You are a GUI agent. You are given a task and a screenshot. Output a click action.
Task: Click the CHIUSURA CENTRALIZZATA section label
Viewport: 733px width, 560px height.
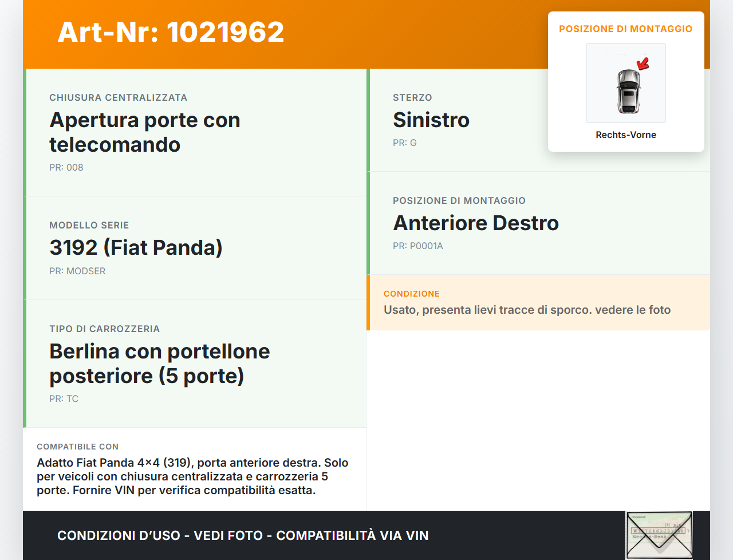pos(118,97)
